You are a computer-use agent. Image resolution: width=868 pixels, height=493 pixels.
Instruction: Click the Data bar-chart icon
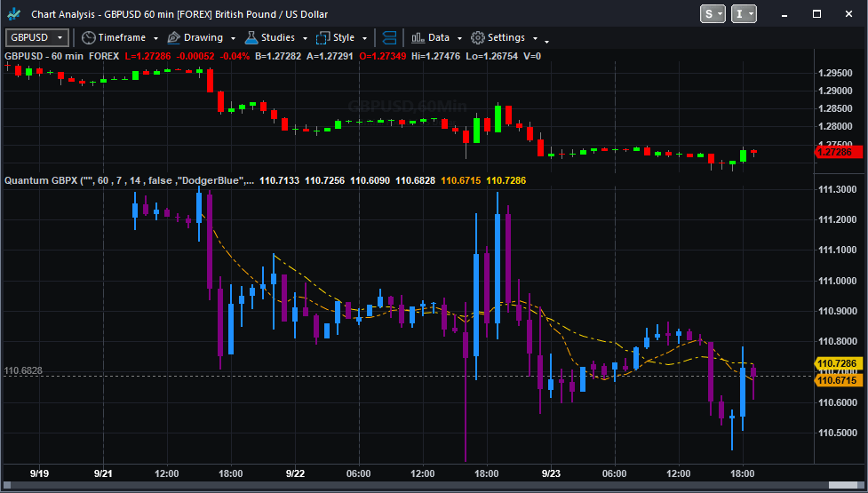pos(417,37)
